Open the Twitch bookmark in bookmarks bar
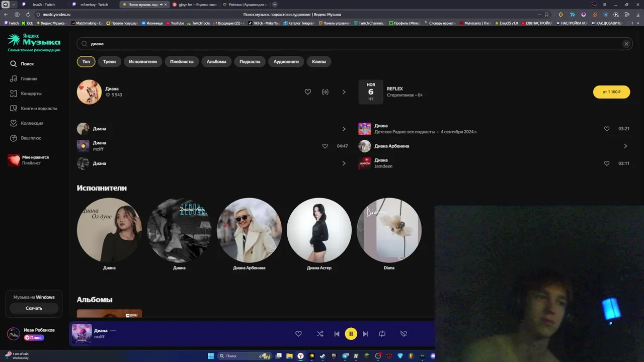Viewport: 644px width, 362px height. (12, 23)
